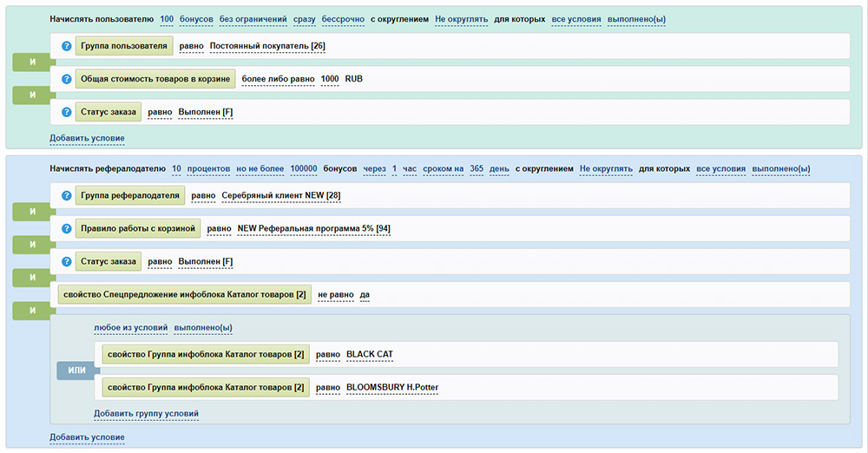The height and width of the screenshot is (453, 868).
Task: Click Добавить условие in the green block
Action: tap(87, 138)
